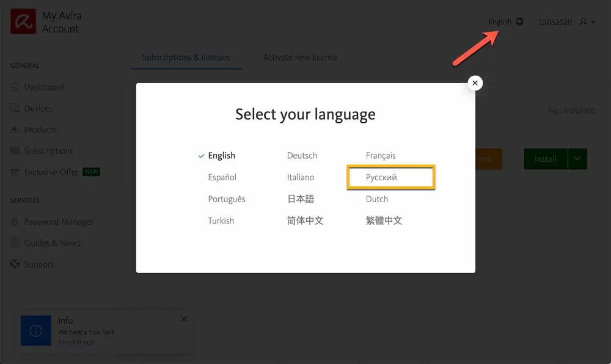Click the Exclusive Offer cart icon
611x364 pixels.
coord(15,172)
